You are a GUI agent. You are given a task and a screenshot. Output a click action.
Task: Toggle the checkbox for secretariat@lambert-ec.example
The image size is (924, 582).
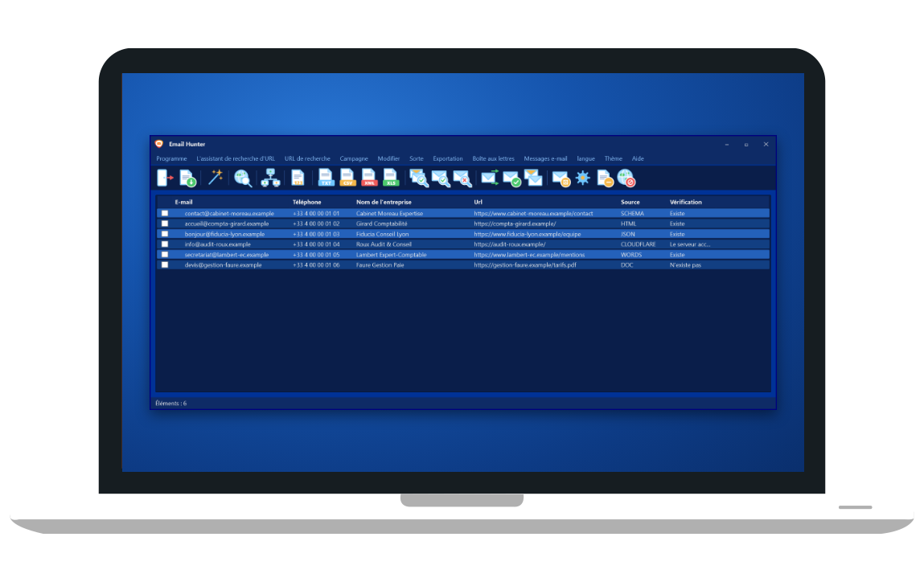click(x=165, y=255)
